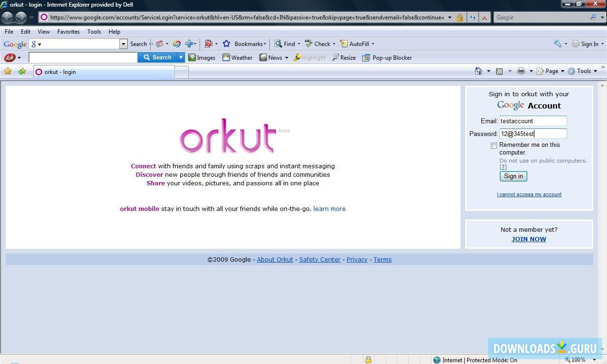The width and height of the screenshot is (607, 364).
Task: Click the [?] help link under Remember me
Action: [503, 167]
